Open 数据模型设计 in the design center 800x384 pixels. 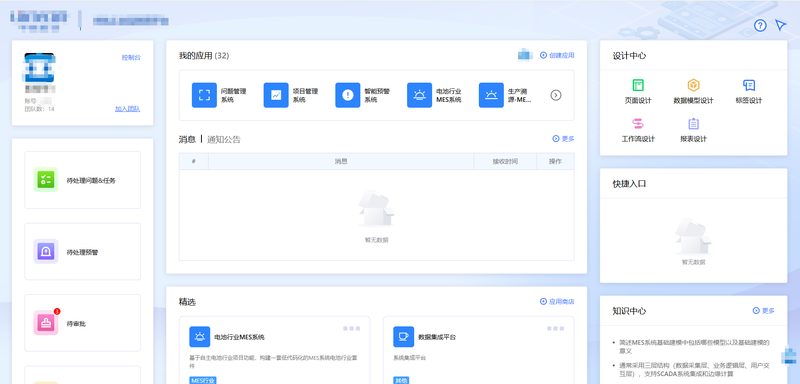coord(693,91)
